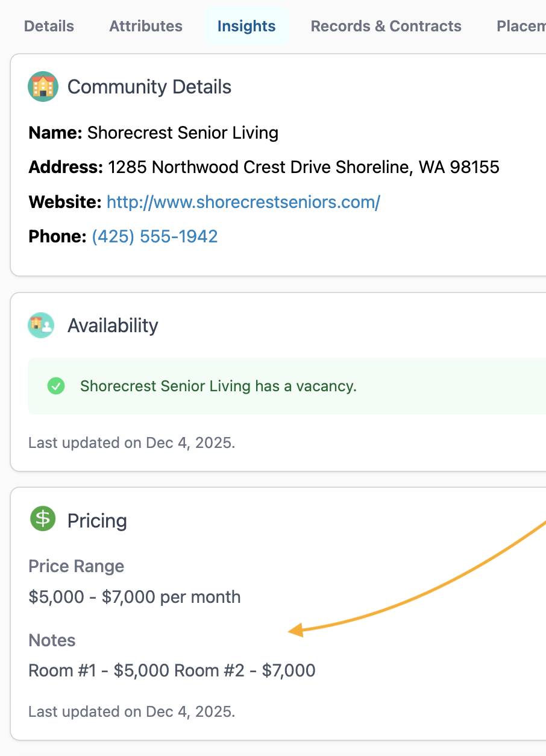Click the Availability section icon
The height and width of the screenshot is (756, 546).
pos(41,325)
